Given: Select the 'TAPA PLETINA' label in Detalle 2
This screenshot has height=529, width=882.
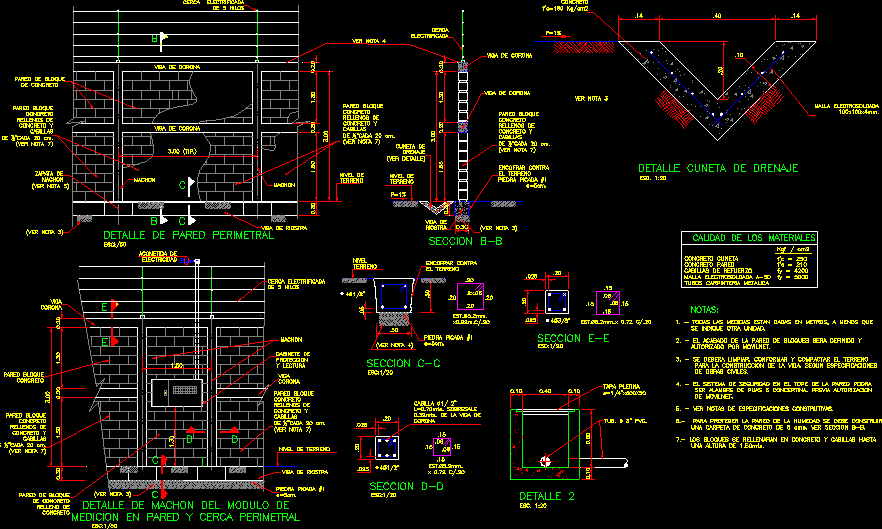Looking at the screenshot, I should tap(621, 387).
